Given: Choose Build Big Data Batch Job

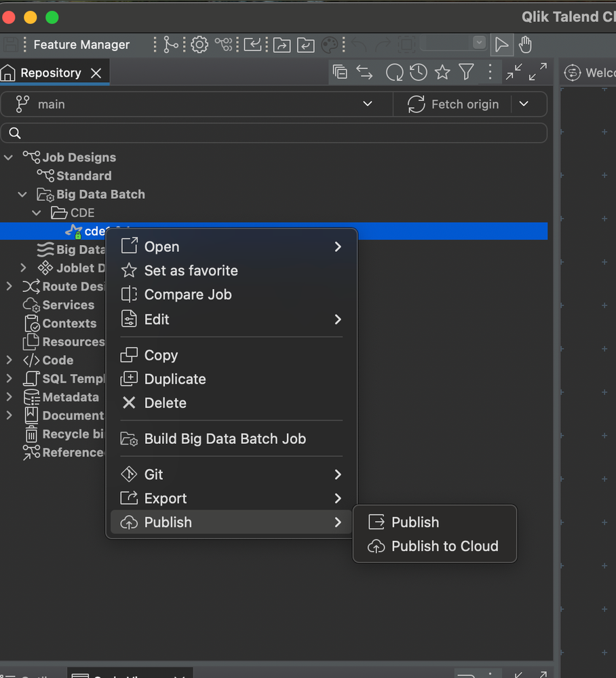Looking at the screenshot, I should [231, 439].
